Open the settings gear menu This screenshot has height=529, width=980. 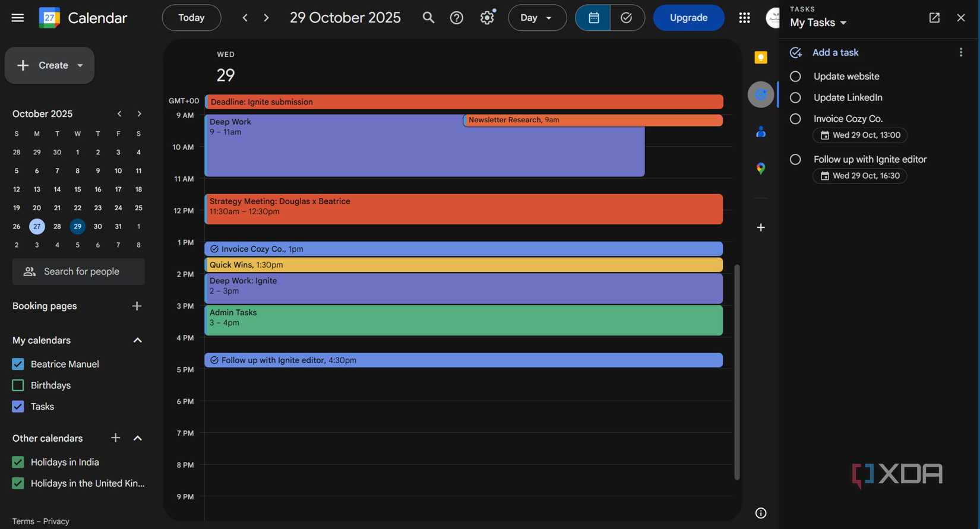487,18
